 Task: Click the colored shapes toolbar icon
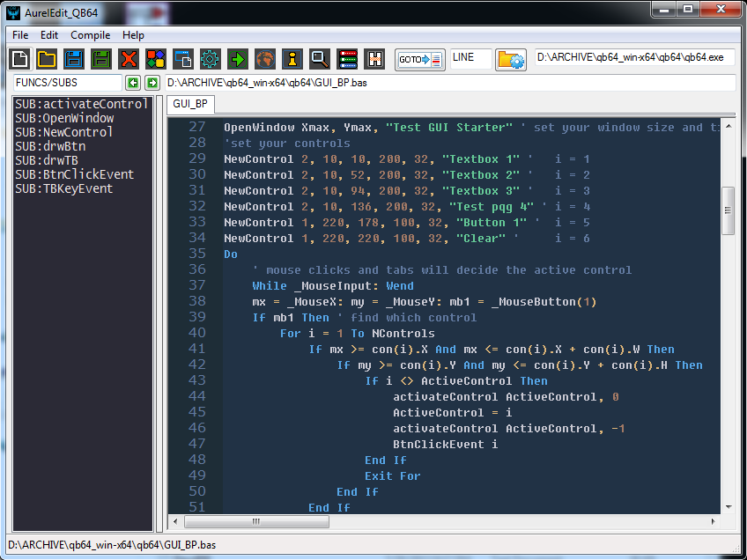coord(156,60)
